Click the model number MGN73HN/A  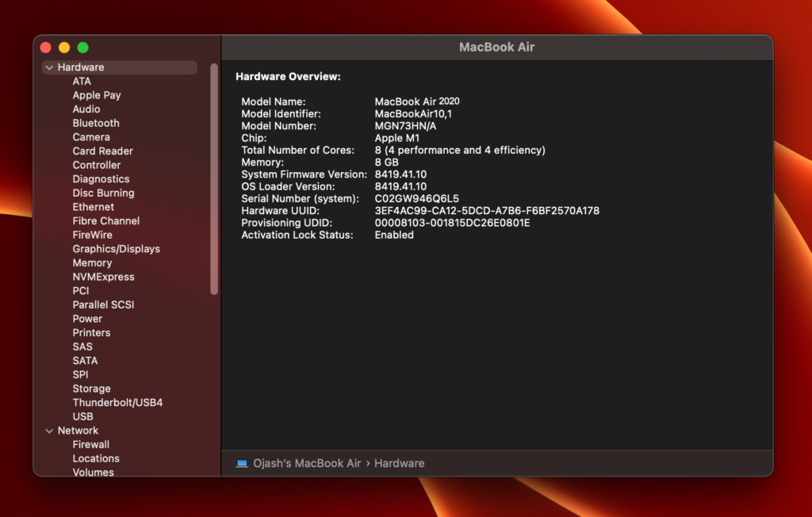click(x=405, y=126)
